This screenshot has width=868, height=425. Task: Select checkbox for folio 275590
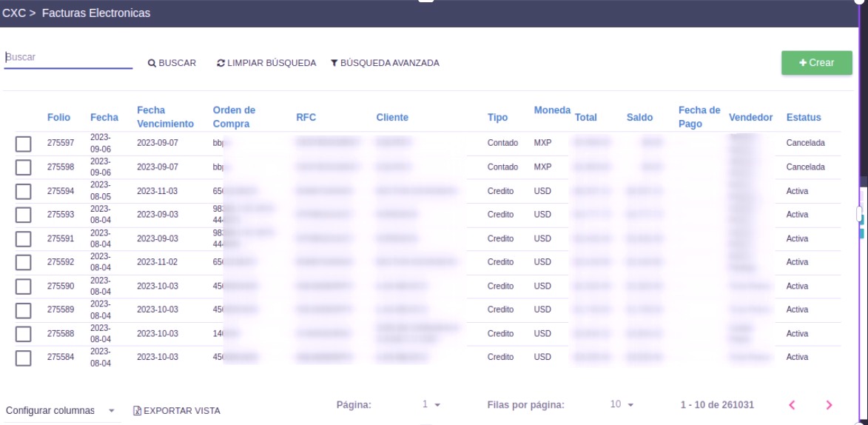tap(23, 287)
